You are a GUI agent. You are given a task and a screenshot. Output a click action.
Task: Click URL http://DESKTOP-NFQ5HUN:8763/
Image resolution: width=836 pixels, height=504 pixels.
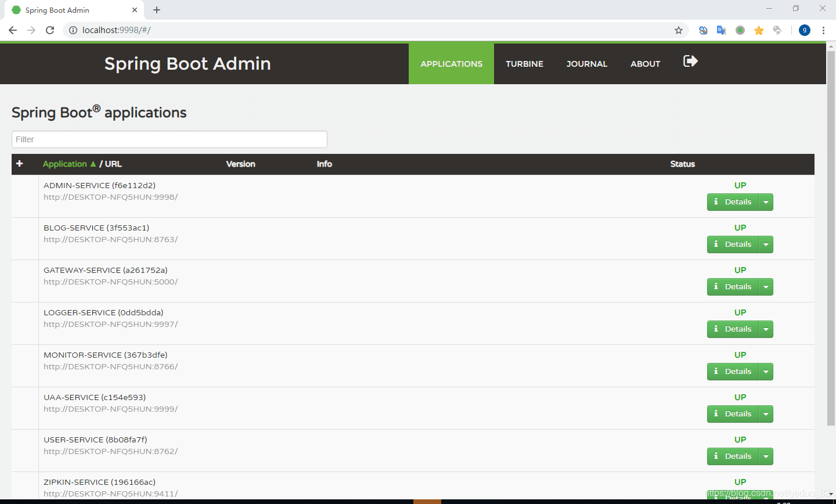click(x=110, y=239)
